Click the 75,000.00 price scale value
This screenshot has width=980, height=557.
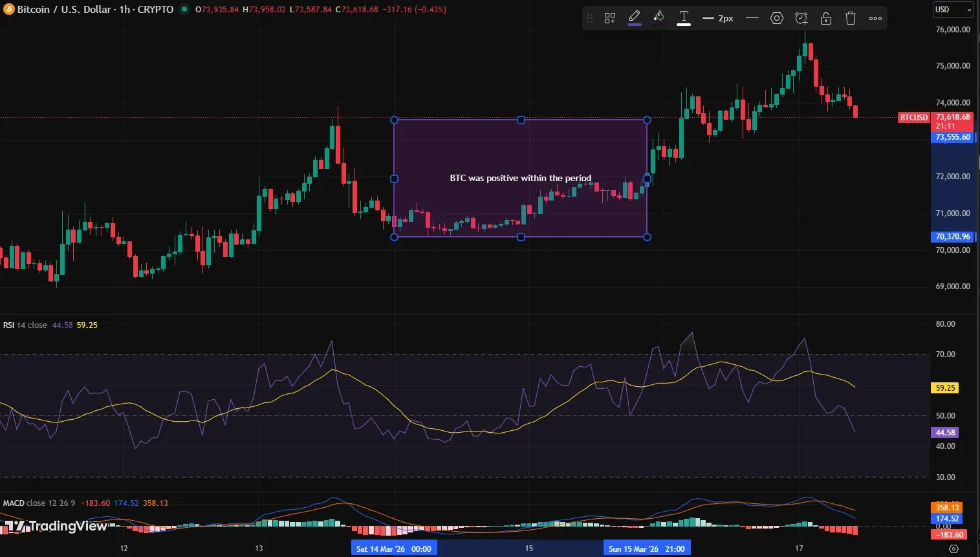(x=953, y=66)
